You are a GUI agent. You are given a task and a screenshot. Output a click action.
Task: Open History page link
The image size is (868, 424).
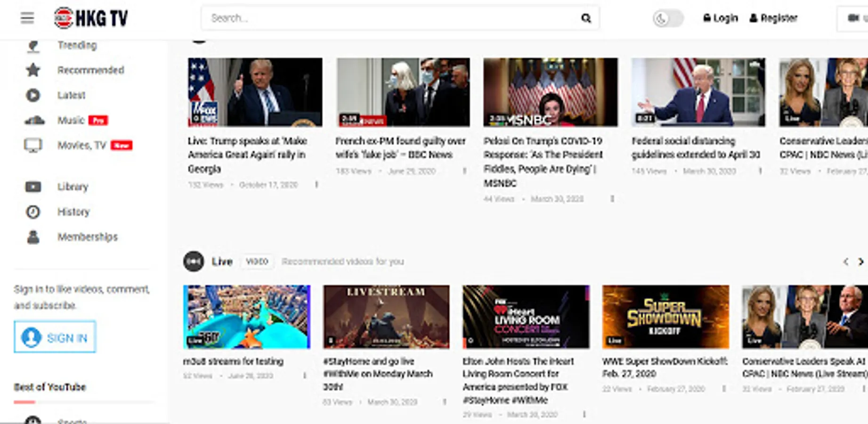(73, 212)
